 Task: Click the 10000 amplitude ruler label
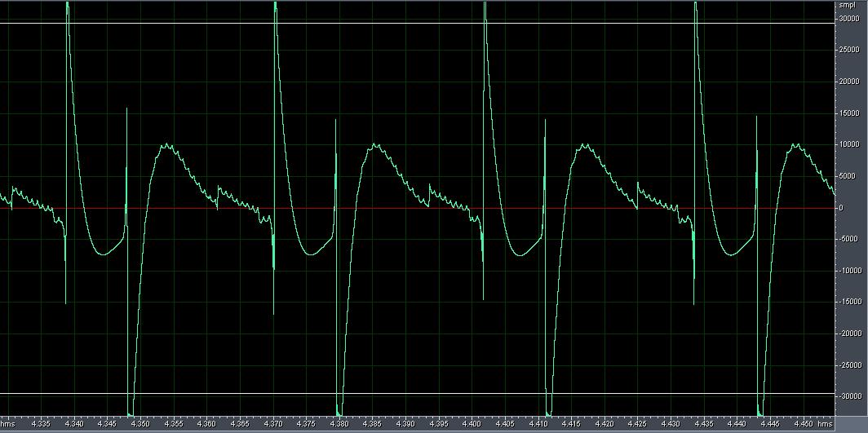click(849, 145)
